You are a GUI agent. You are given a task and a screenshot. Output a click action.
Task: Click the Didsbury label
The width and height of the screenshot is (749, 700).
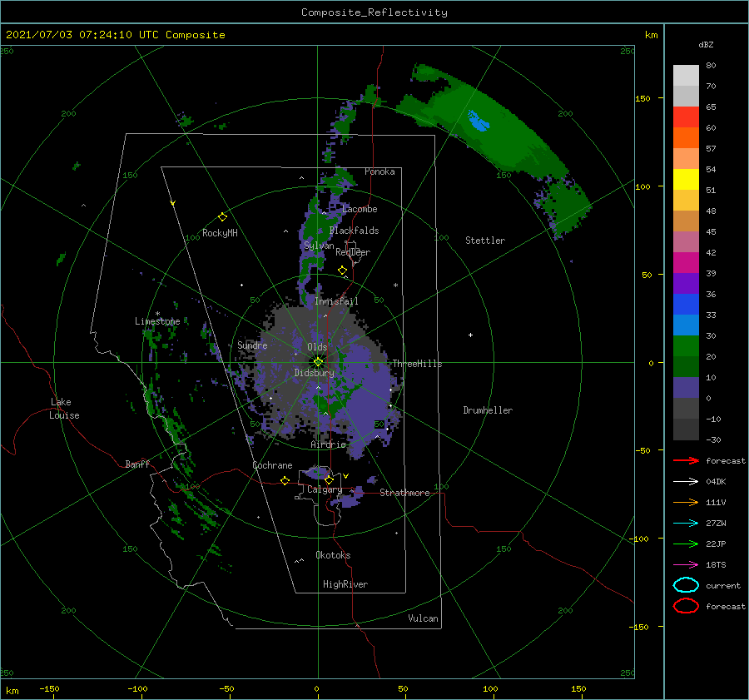(315, 373)
